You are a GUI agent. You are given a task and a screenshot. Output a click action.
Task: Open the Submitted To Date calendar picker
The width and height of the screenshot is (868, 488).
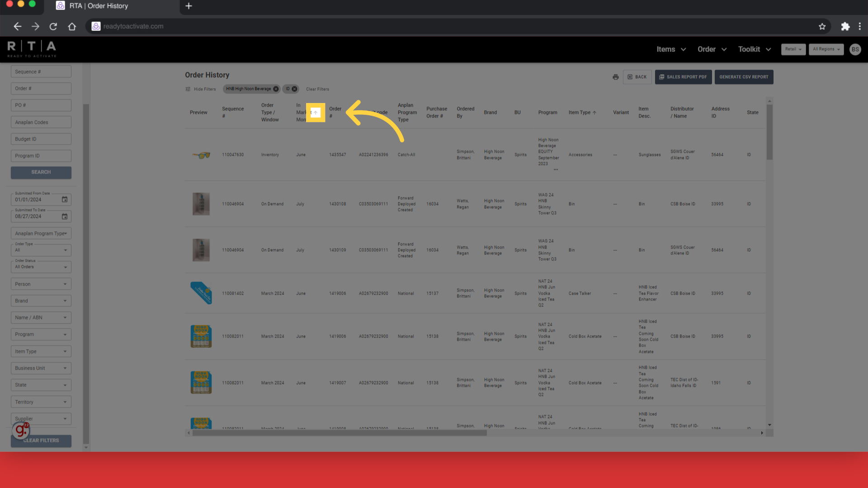[x=65, y=216]
